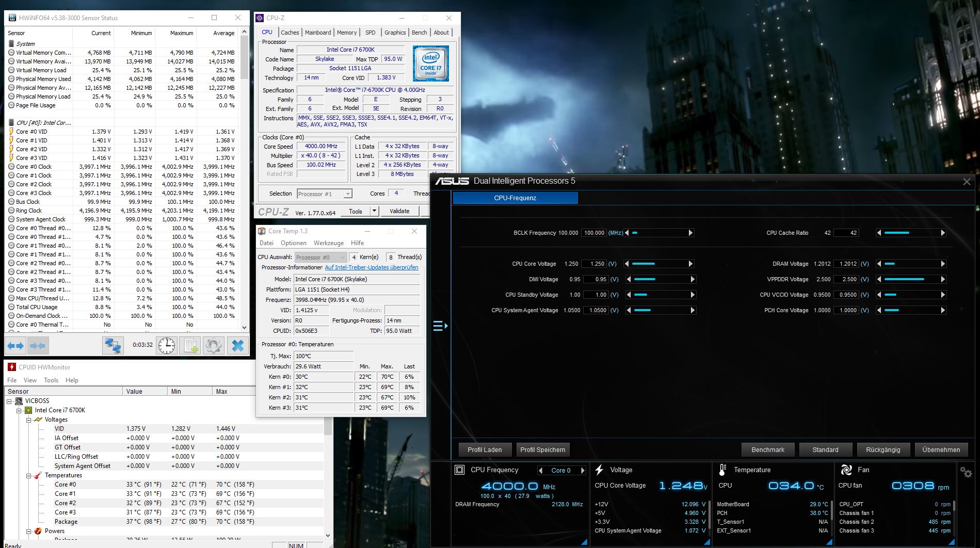Click the Voltage lightning bolt icon

(599, 470)
